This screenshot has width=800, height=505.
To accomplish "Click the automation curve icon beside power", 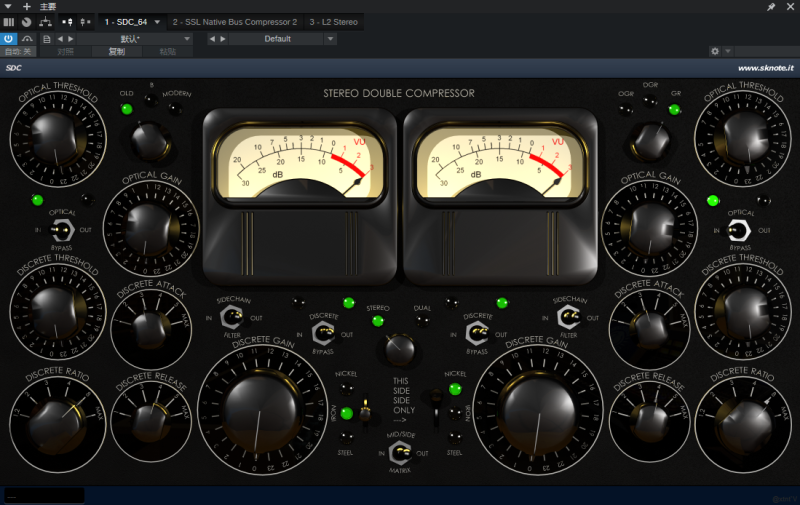I will point(27,39).
